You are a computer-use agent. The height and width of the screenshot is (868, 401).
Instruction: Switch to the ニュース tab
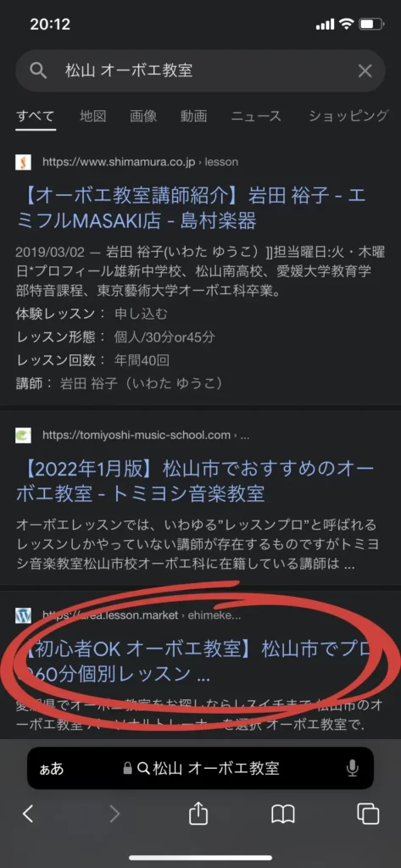256,116
